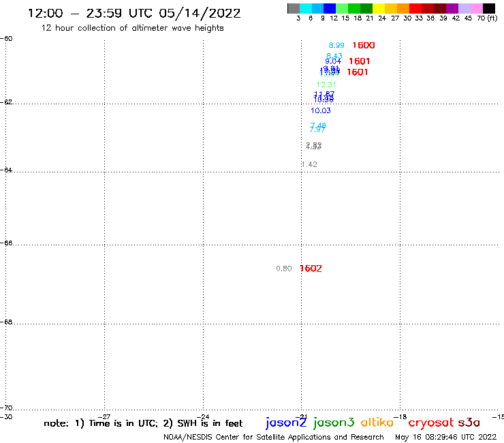Click the -18 longitude axis label
The image size is (504, 443).
pos(400,416)
